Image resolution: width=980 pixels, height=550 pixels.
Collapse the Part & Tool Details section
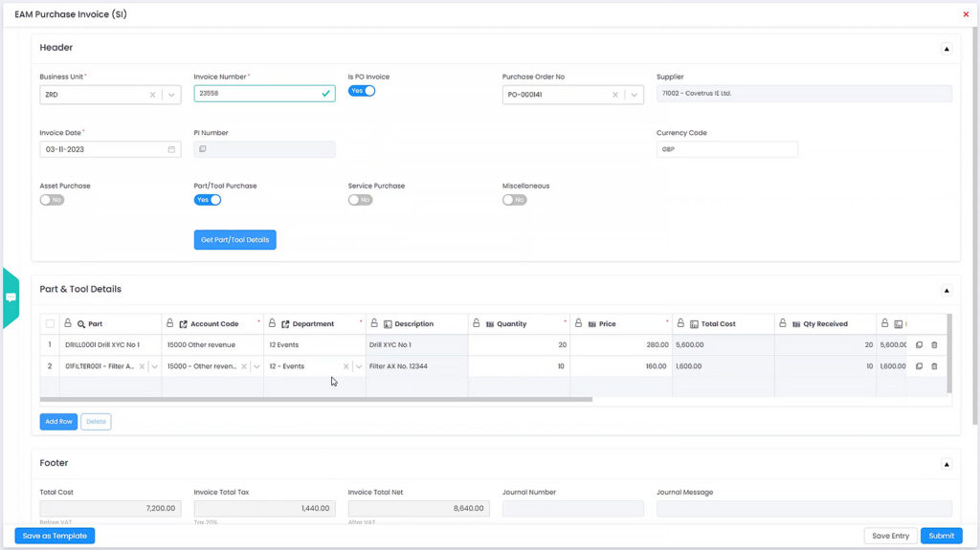[x=947, y=290]
